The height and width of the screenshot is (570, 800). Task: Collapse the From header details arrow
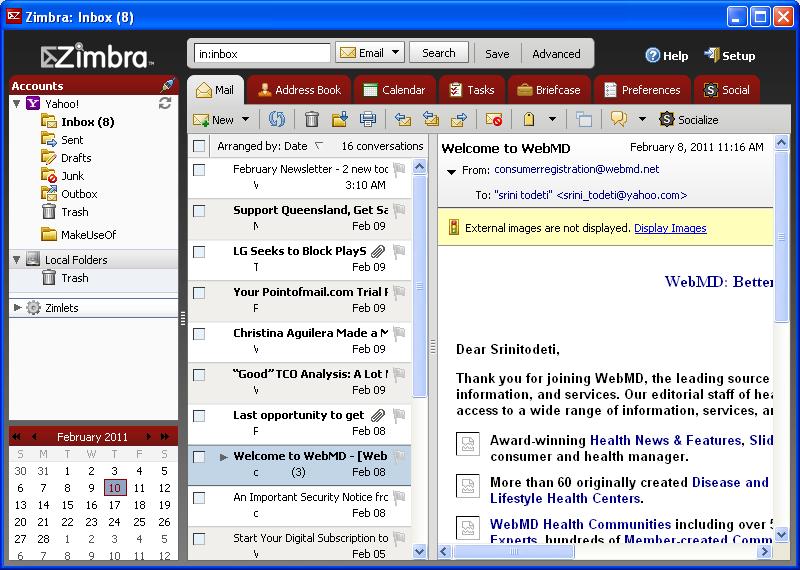451,172
